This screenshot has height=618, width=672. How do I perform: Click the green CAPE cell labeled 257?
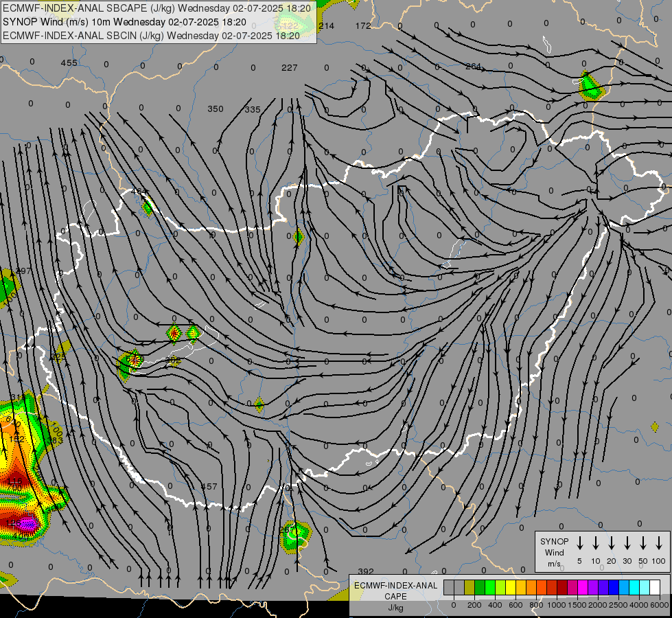tap(295, 536)
